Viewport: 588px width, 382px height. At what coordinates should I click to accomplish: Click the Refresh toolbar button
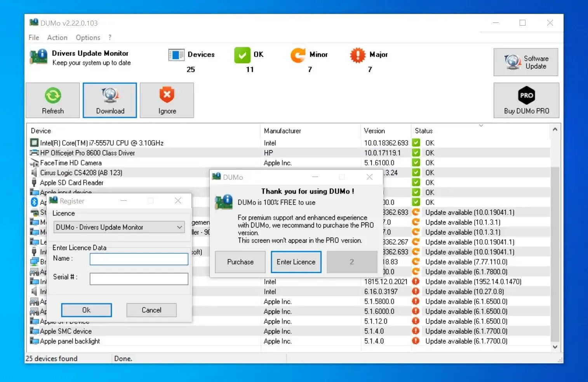point(53,100)
